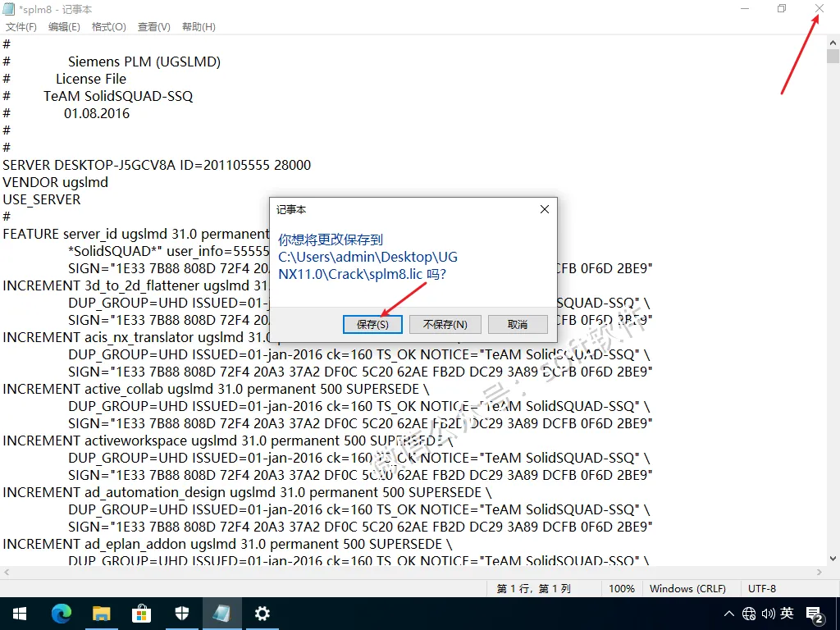Click the 保存(S) button in dialog
The height and width of the screenshot is (630, 840).
[x=372, y=325]
